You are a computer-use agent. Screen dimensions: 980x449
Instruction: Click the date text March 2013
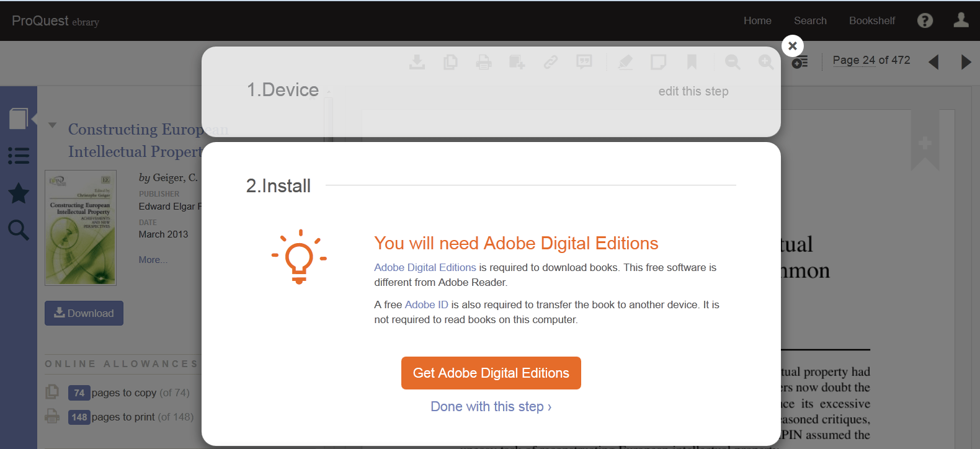coord(163,234)
